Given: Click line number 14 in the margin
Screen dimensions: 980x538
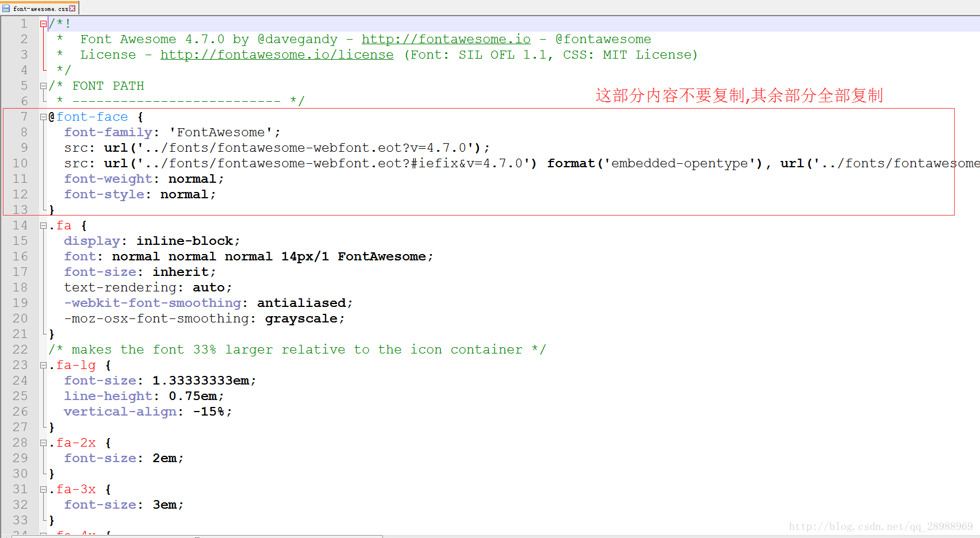Looking at the screenshot, I should coord(20,225).
